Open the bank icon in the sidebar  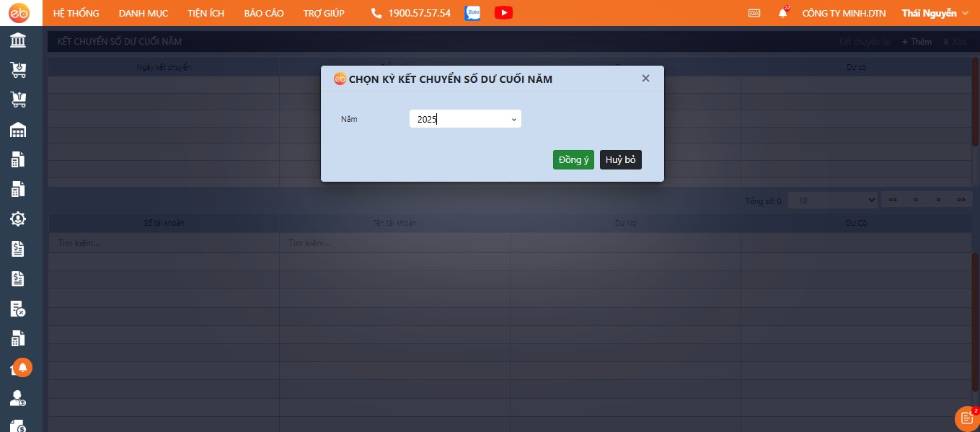pos(18,40)
